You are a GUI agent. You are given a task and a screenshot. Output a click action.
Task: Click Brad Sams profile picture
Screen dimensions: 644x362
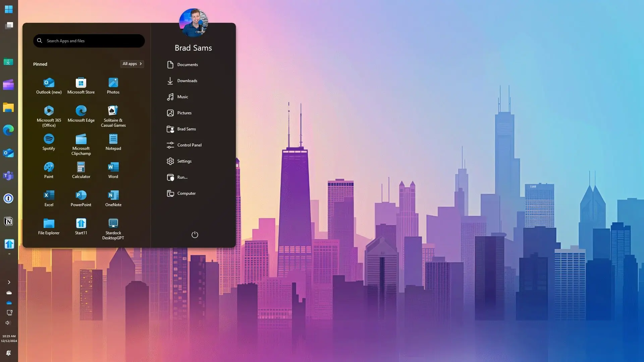click(193, 20)
